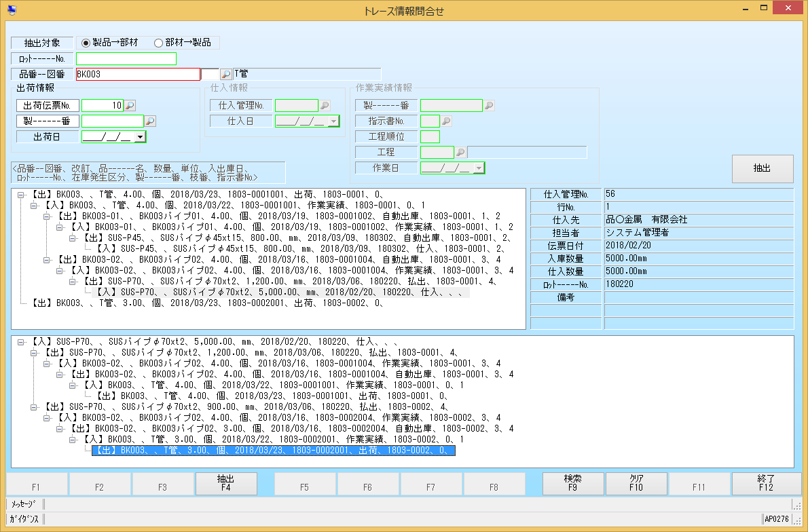
Task: Click the magnifier icon beside 工程 field
Action: tap(460, 153)
